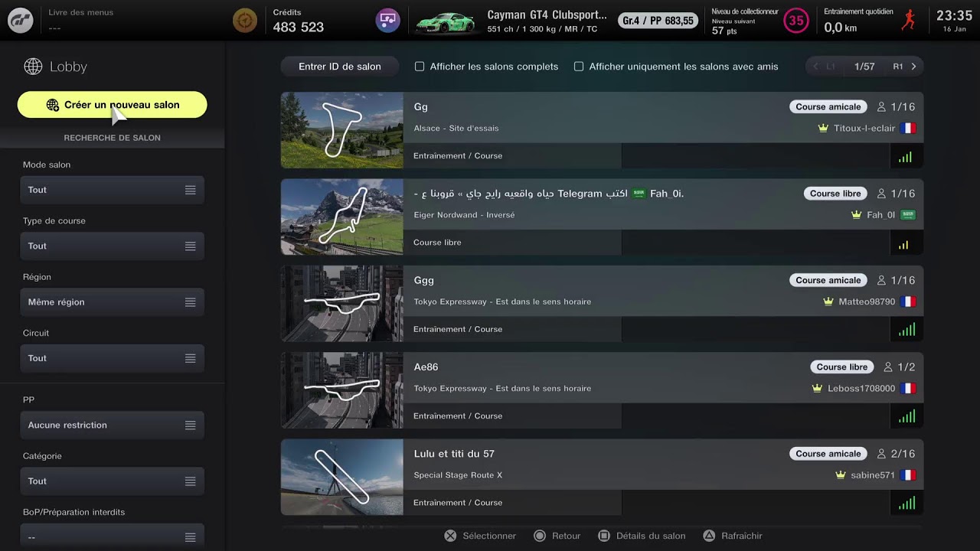Click the Livre des menus header
The image size is (980, 551).
[80, 12]
